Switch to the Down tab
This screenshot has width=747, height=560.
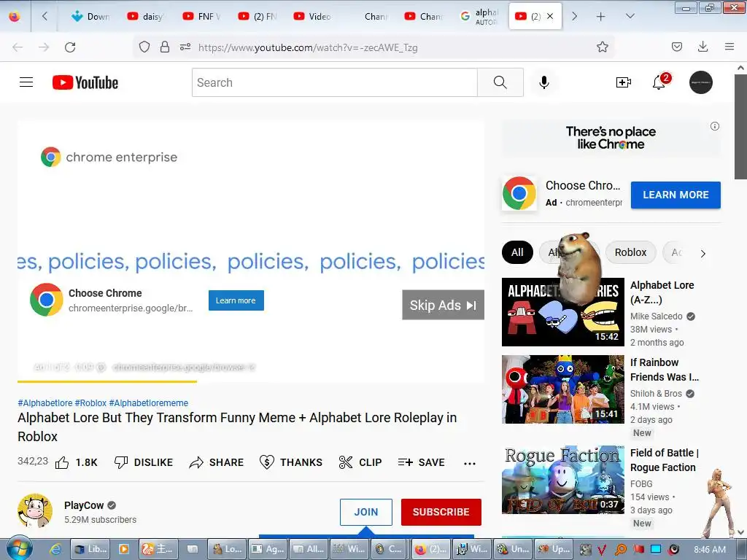[x=90, y=17]
